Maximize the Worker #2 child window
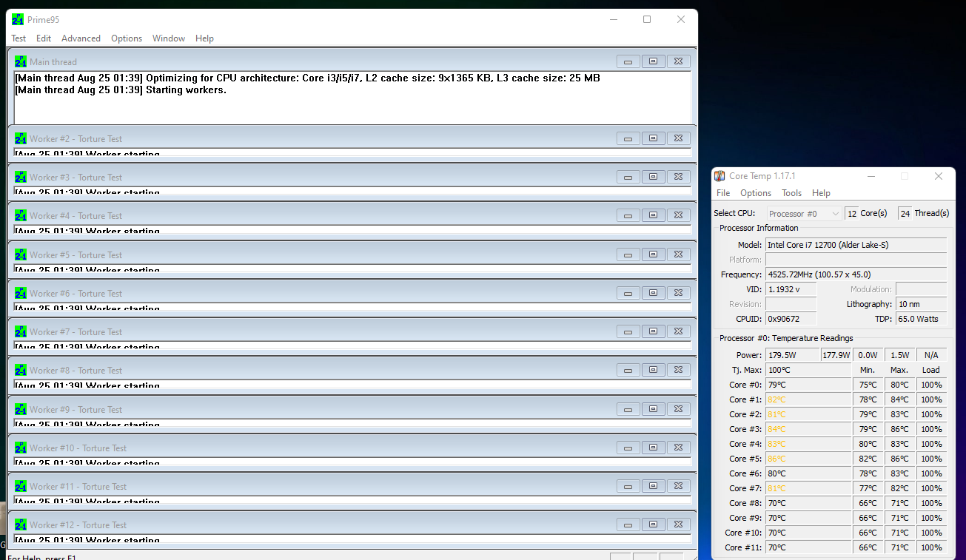 click(654, 138)
